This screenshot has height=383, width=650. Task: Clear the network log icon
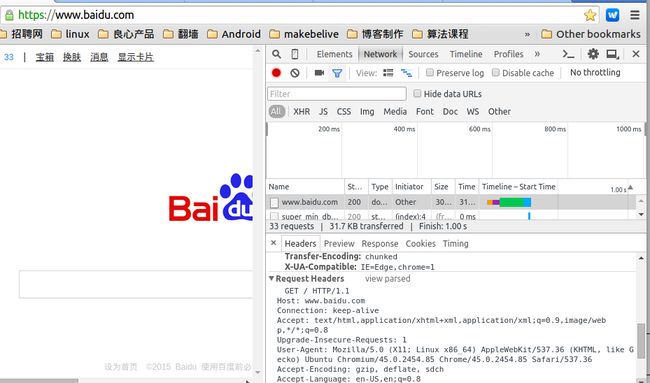(295, 73)
